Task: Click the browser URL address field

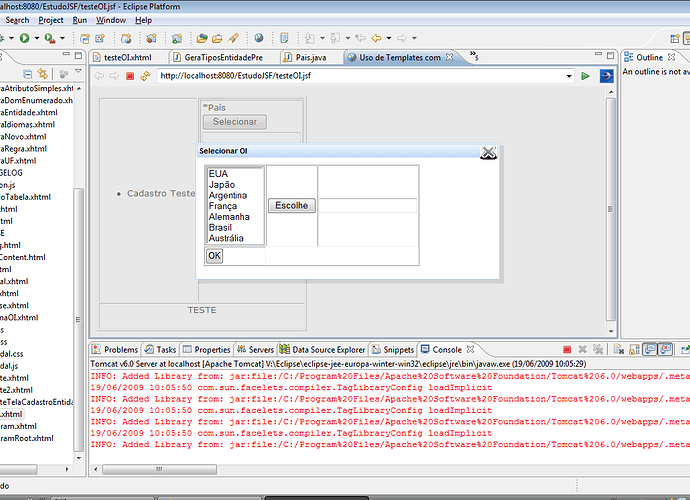Action: click(361, 76)
